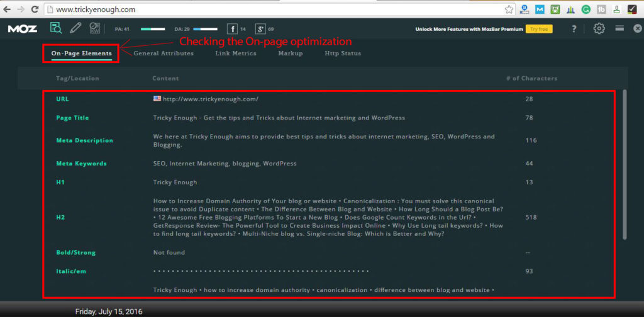Toggle MozBar dock position bar icon
Screen dimensions: 644x331
coord(619,28)
